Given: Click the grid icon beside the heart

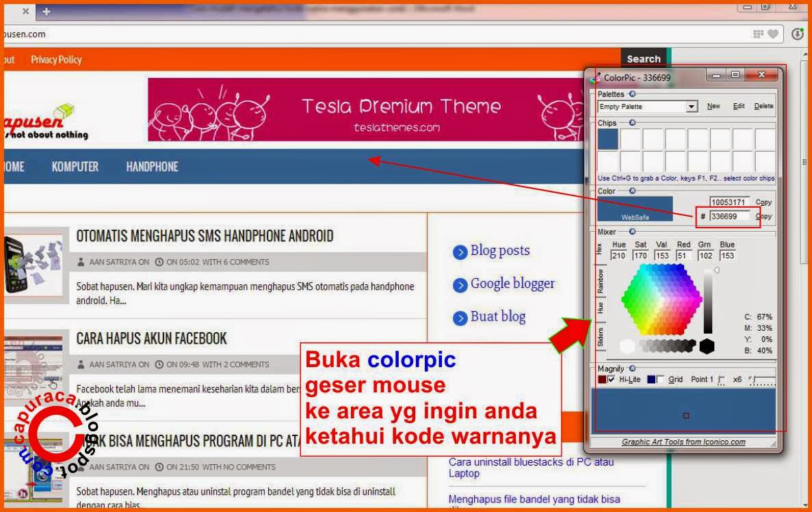Looking at the screenshot, I should point(758,34).
